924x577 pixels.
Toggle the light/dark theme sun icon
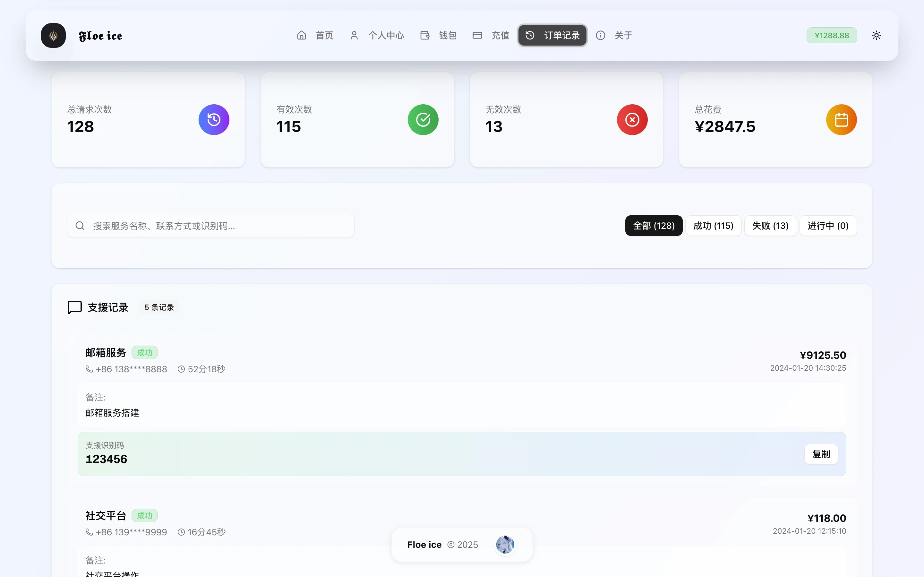(x=876, y=36)
